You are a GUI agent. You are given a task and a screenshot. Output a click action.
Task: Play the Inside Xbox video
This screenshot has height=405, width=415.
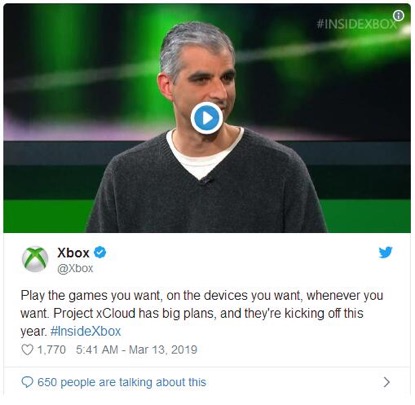click(x=207, y=118)
